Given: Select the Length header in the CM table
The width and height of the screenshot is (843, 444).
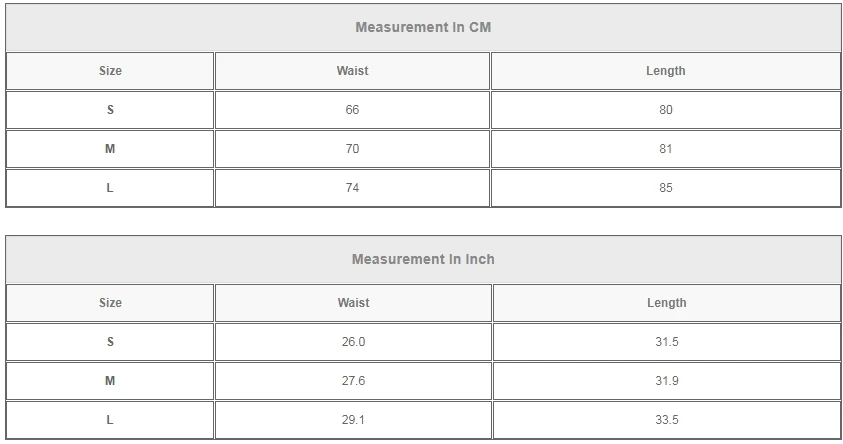Looking at the screenshot, I should [x=666, y=71].
